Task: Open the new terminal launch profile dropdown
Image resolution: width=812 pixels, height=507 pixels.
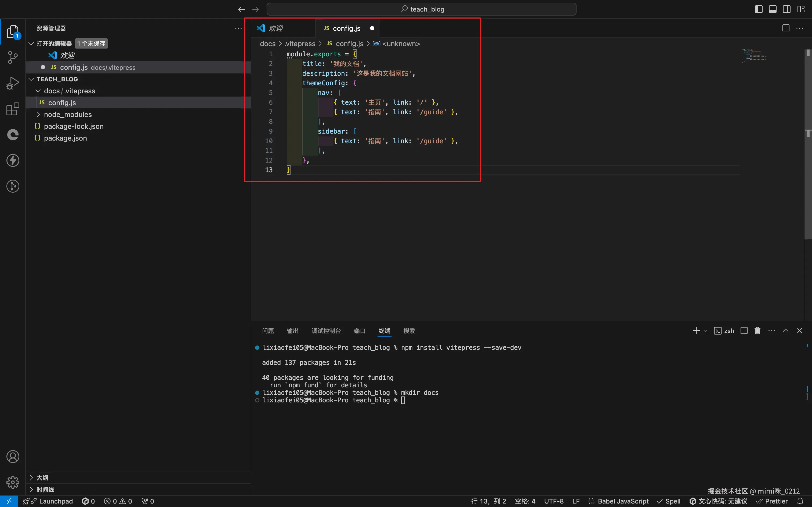Action: point(705,331)
